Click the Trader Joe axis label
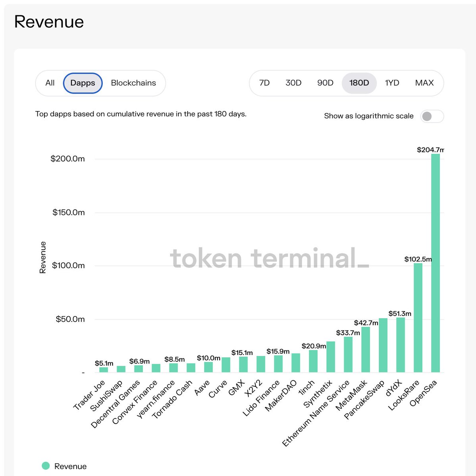The image size is (476, 476). (x=89, y=395)
